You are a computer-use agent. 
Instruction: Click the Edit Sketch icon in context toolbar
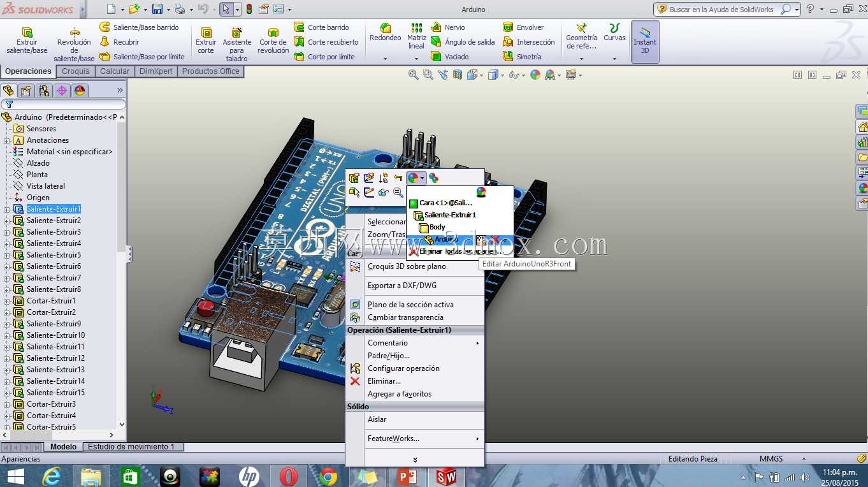point(368,178)
